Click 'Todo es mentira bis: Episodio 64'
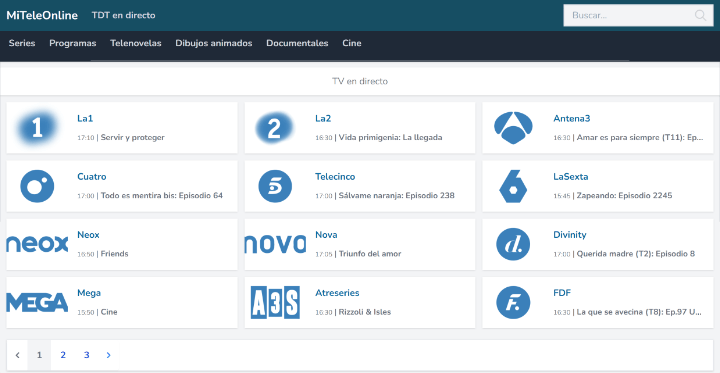 [162, 196]
